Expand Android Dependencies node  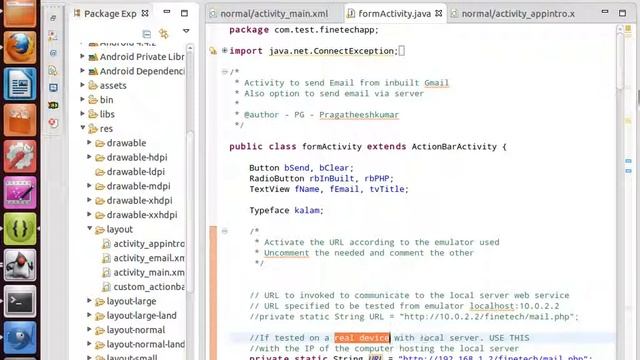[x=82, y=71]
